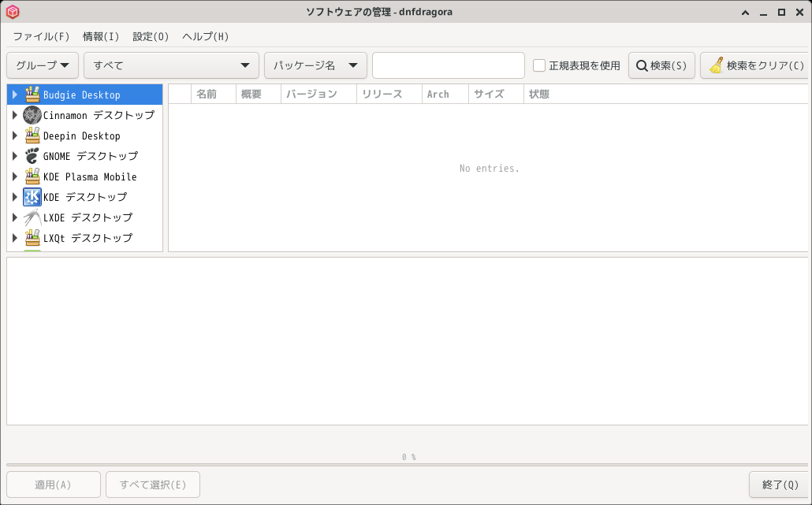Screen dimensions: 812x505
Task: Click the LXDE デスクトップ bird icon
Action: tap(32, 217)
